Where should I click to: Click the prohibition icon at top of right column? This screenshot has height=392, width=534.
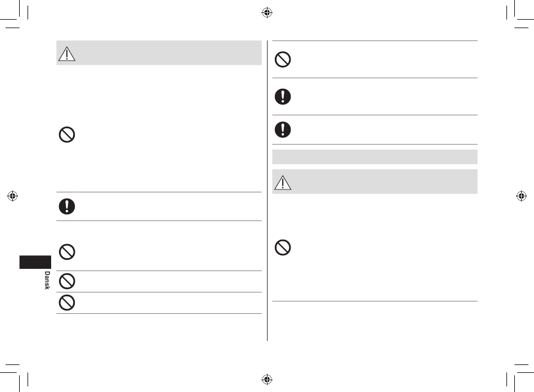click(283, 59)
